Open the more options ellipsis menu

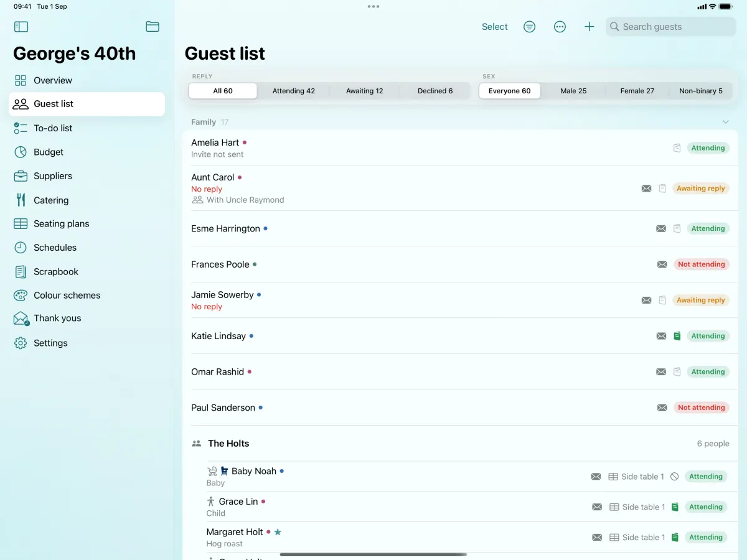coord(560,27)
